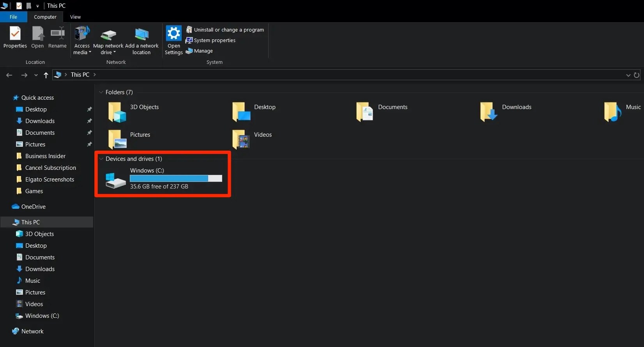The image size is (644, 347).
Task: Open pinned Downloads under Quick access
Action: coord(40,121)
